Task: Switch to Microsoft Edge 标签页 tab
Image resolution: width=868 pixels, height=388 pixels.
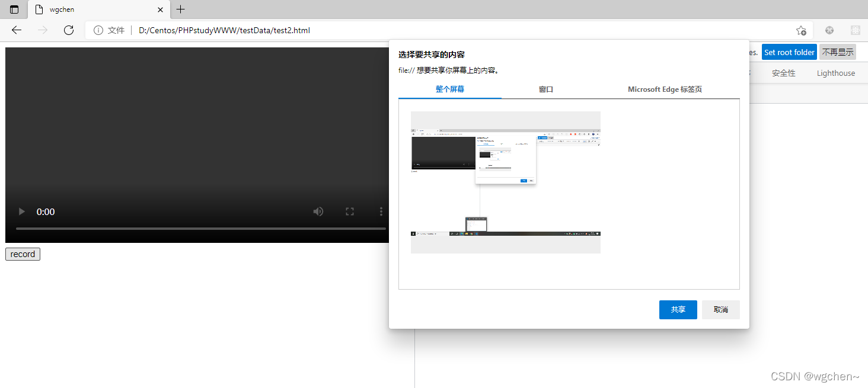Action: [x=665, y=89]
